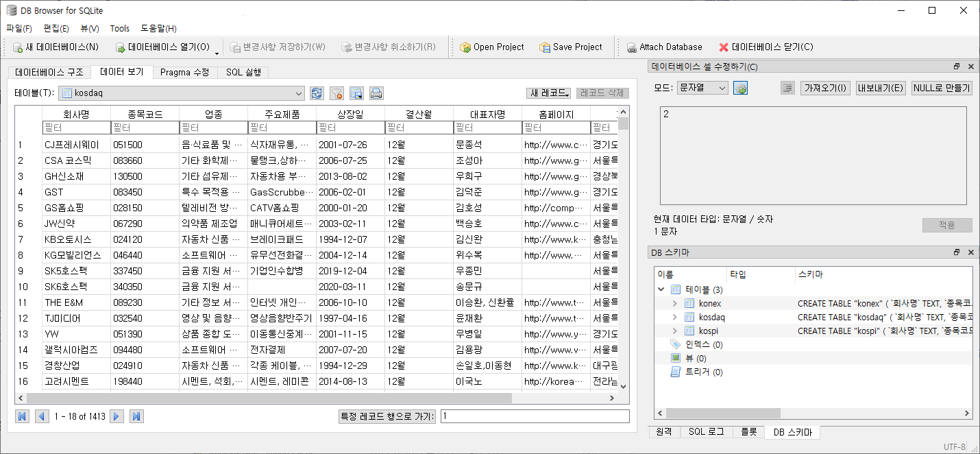The width and height of the screenshot is (980, 454).
Task: Open the dropdown arrow next to 데이터베이스 열기
Action: tap(217, 52)
